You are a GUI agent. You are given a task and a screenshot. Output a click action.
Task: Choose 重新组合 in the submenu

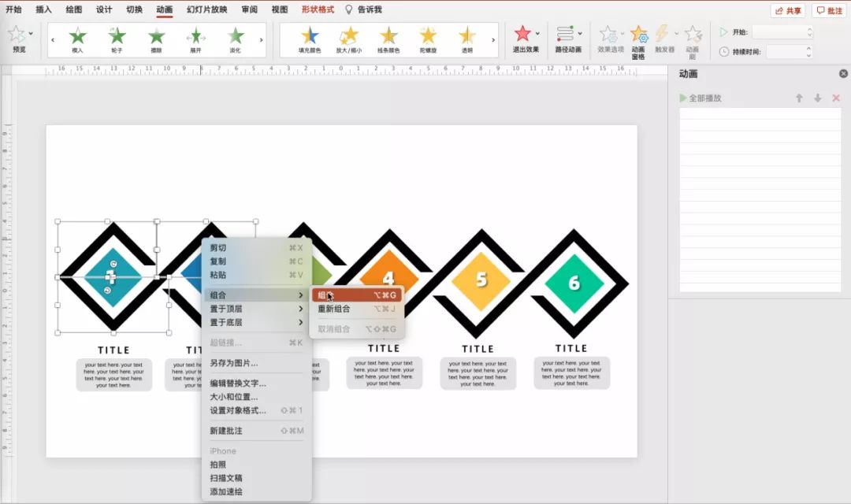[357, 309]
